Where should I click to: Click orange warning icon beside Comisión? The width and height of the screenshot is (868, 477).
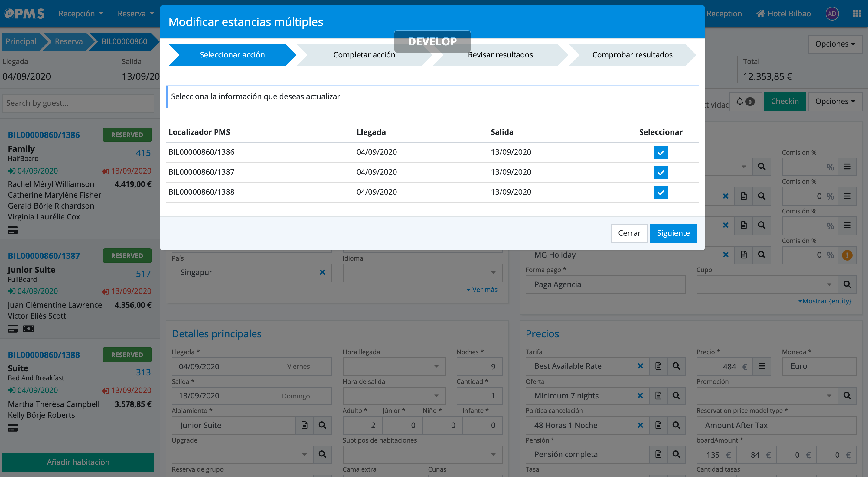pos(847,255)
